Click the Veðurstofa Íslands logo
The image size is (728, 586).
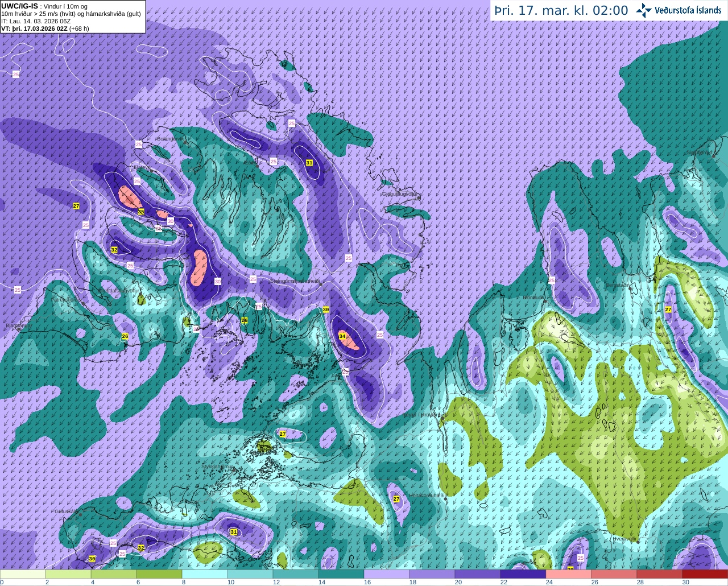[679, 10]
